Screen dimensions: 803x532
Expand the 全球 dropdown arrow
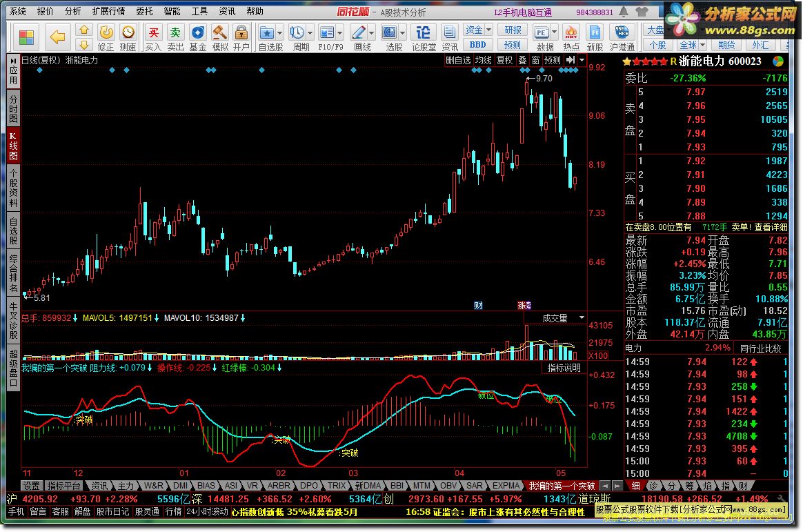point(702,45)
